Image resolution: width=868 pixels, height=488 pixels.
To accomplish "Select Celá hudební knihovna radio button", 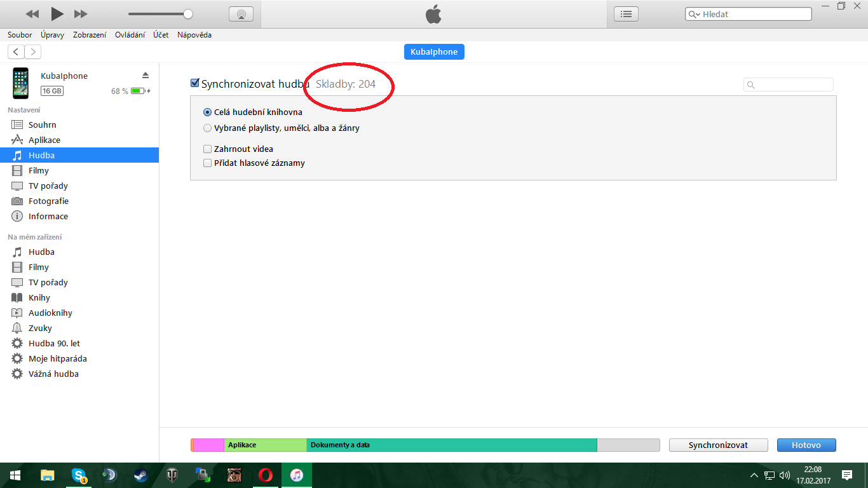I will (207, 112).
